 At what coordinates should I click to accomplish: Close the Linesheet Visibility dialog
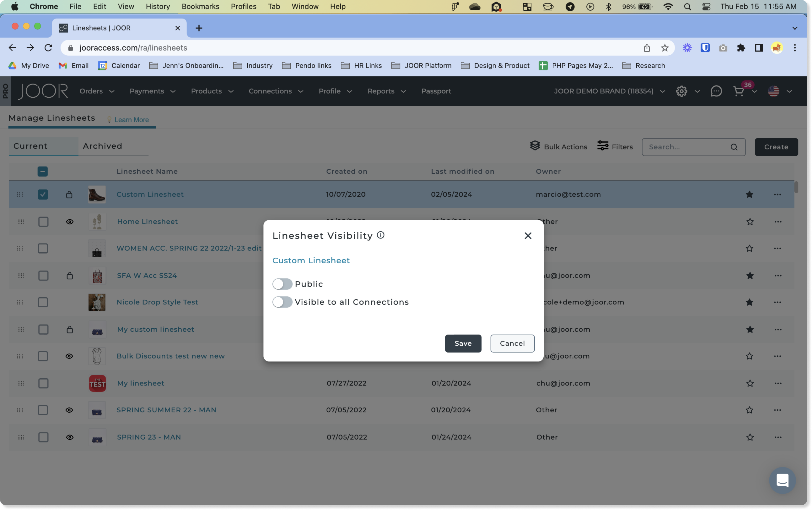528,236
